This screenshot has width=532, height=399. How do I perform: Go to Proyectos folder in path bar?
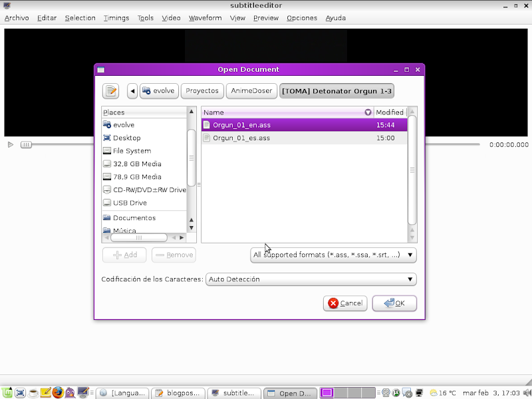pos(202,91)
